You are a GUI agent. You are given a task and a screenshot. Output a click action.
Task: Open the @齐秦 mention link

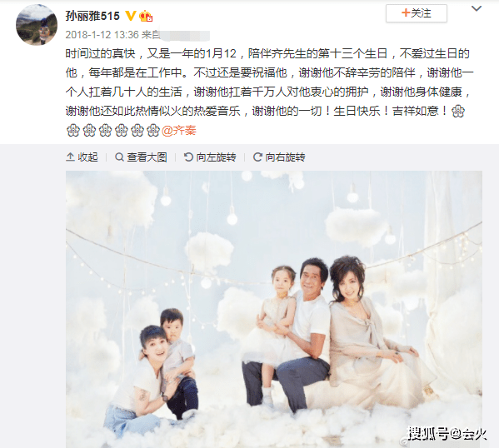point(179,131)
